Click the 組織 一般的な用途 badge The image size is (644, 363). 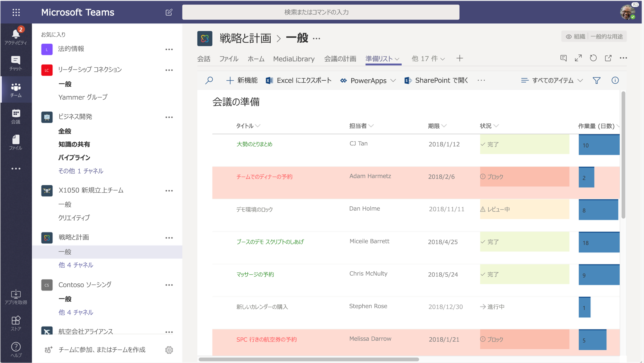pyautogui.click(x=594, y=36)
